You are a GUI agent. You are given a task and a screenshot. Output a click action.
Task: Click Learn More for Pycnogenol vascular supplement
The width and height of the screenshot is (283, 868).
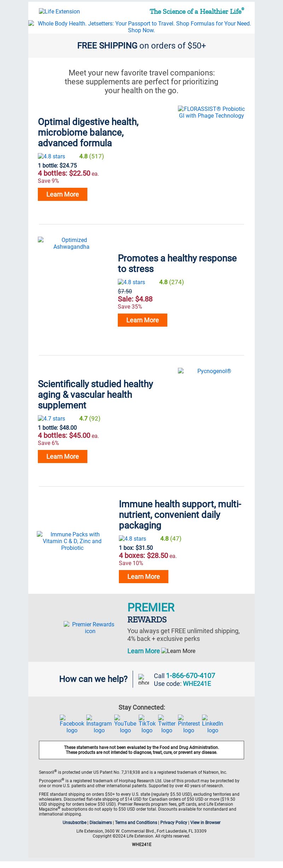pos(63,456)
